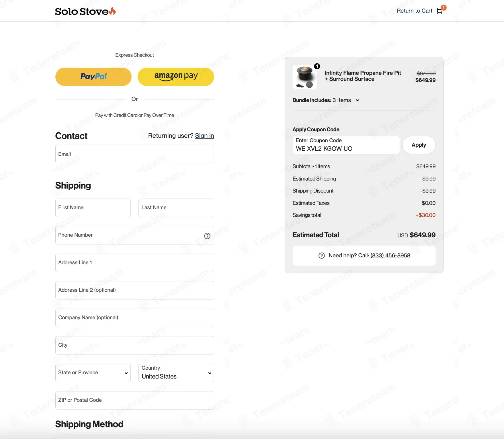This screenshot has height=439, width=504.
Task: Click into the First Name field
Action: click(x=93, y=208)
